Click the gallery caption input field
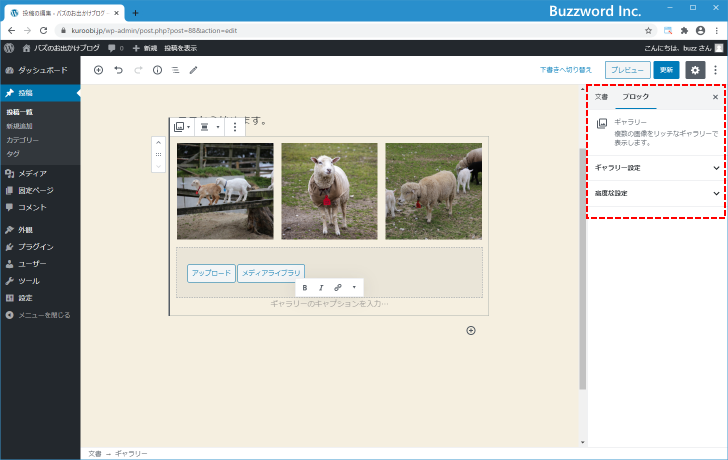 point(329,303)
